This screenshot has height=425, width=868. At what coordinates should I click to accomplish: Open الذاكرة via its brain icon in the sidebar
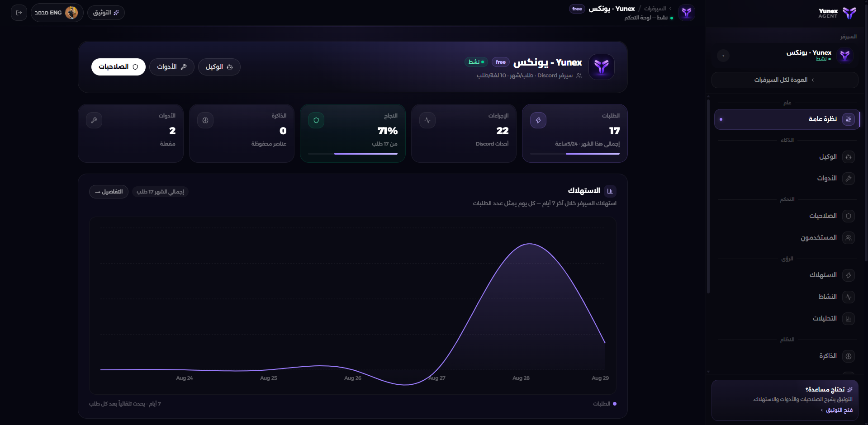click(x=849, y=356)
